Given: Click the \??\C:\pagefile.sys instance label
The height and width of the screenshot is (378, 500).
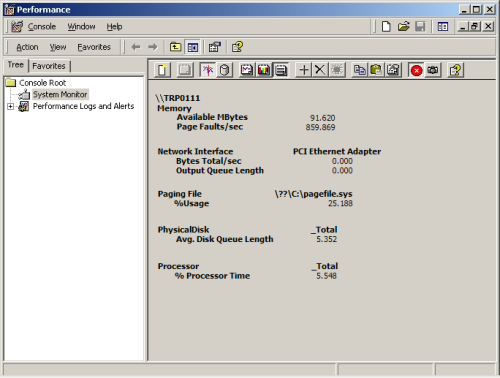Looking at the screenshot, I should [x=313, y=194].
